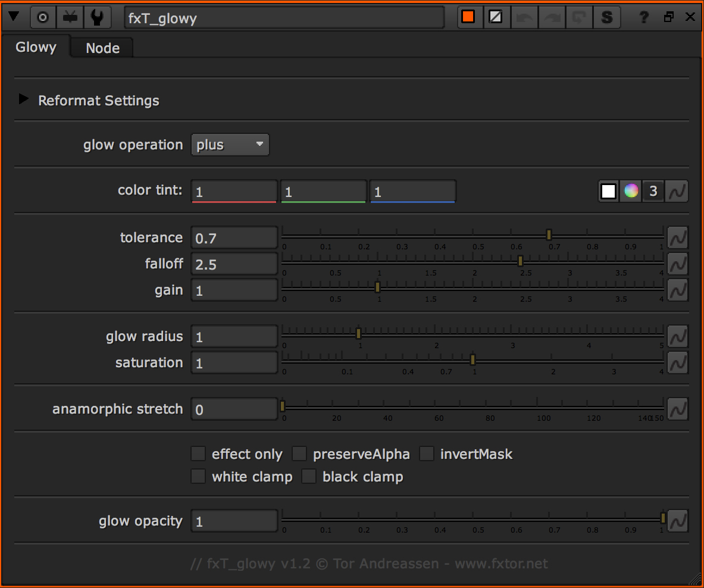
Task: Open the glow operation dropdown
Action: pos(230,145)
